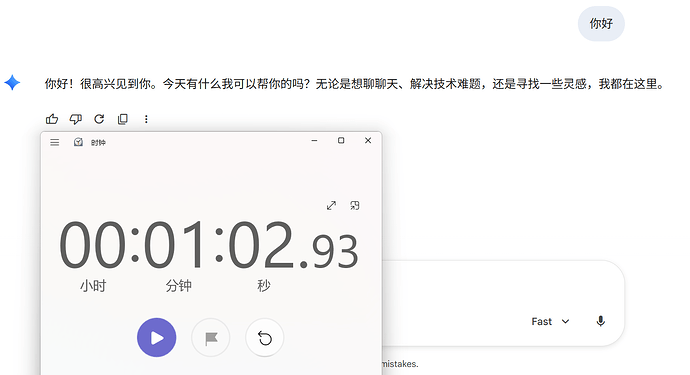Start the stopwatch with play button
Image resolution: width=690 pixels, height=375 pixels.
pos(157,338)
